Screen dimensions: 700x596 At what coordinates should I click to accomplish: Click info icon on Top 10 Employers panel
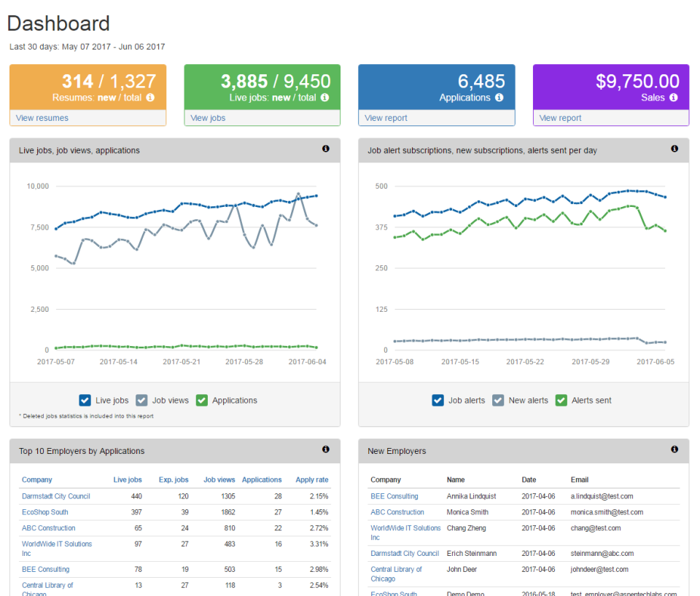(326, 450)
